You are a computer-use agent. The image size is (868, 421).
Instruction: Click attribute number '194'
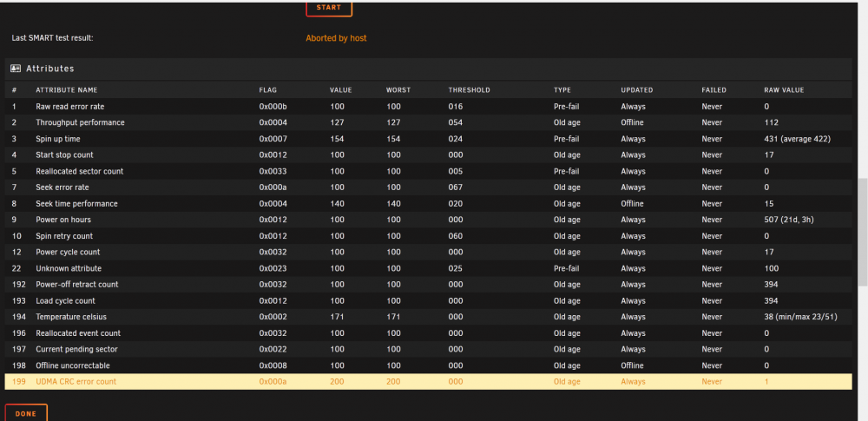(x=19, y=317)
